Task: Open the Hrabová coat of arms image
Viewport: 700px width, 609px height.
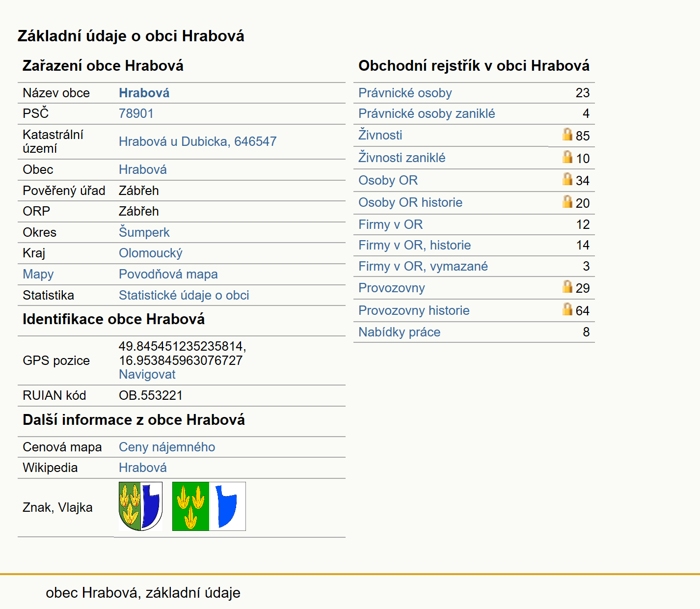Action: (x=140, y=506)
